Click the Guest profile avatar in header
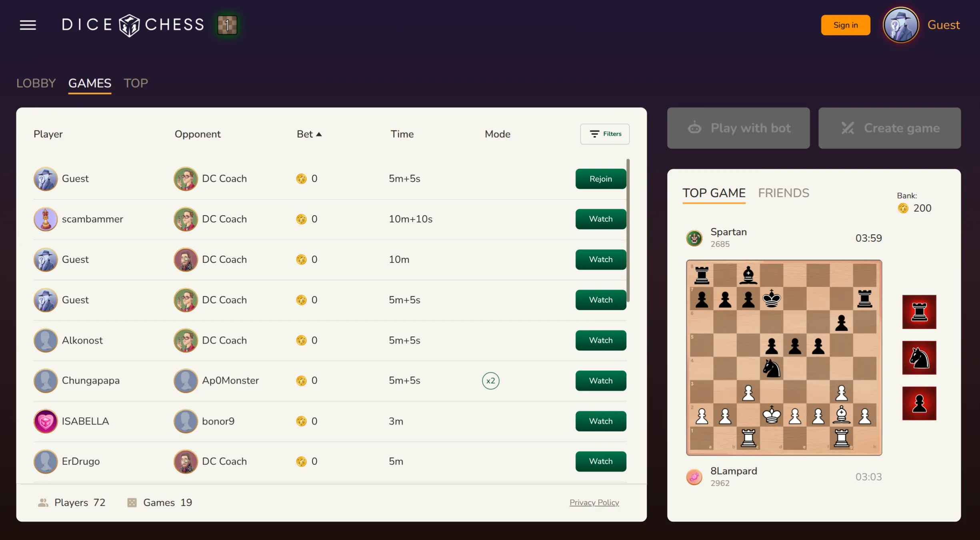The image size is (980, 540). (901, 25)
